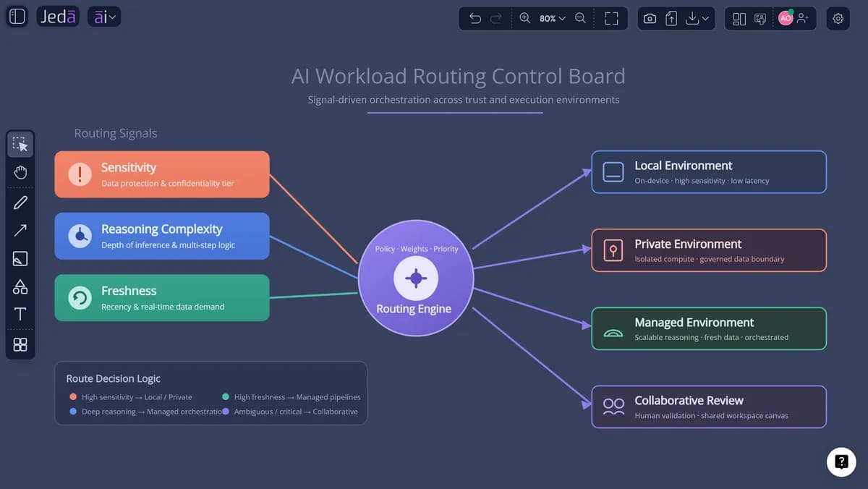Image resolution: width=868 pixels, height=489 pixels.
Task: Select the sticky note tool
Action: click(20, 258)
